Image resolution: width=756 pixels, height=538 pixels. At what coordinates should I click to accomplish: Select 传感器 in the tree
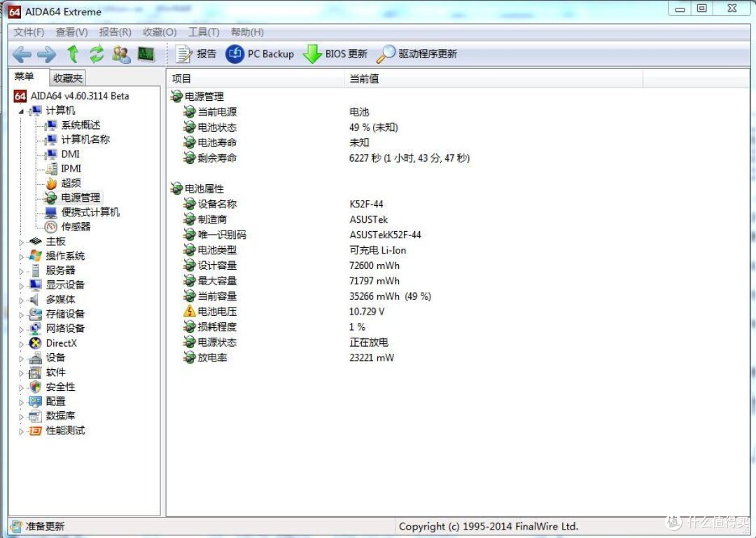pyautogui.click(x=76, y=227)
